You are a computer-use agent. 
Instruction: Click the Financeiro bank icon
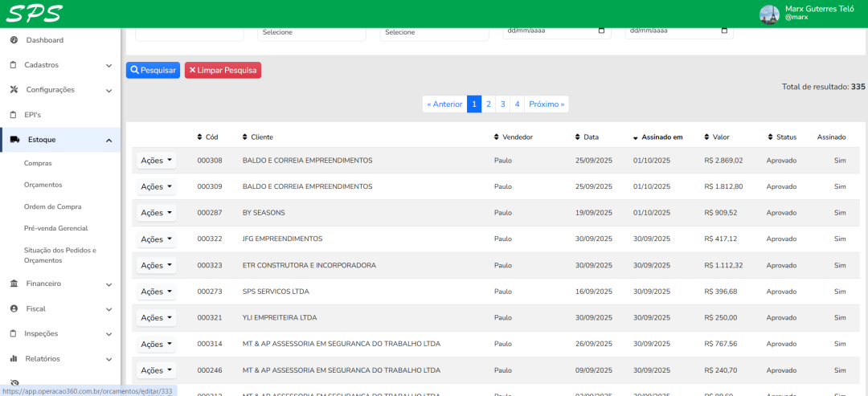pyautogui.click(x=14, y=284)
